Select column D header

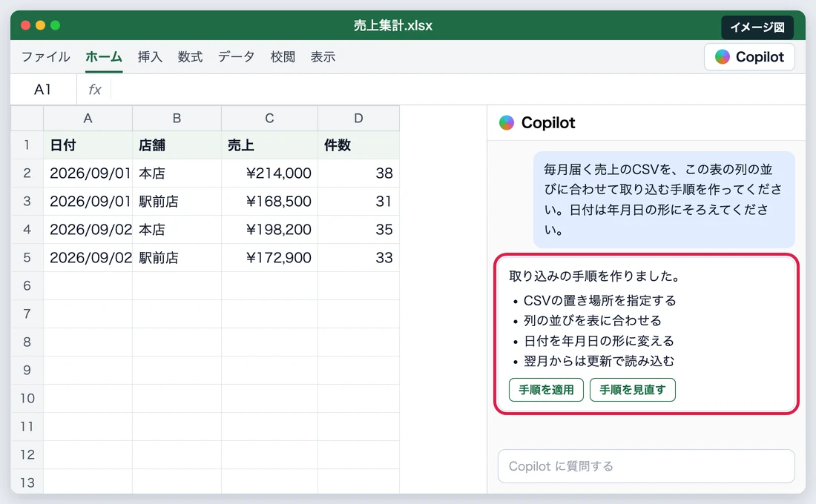[358, 118]
